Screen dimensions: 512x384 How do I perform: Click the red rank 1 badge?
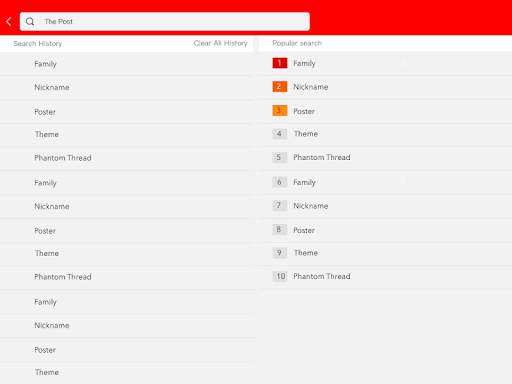coord(280,63)
